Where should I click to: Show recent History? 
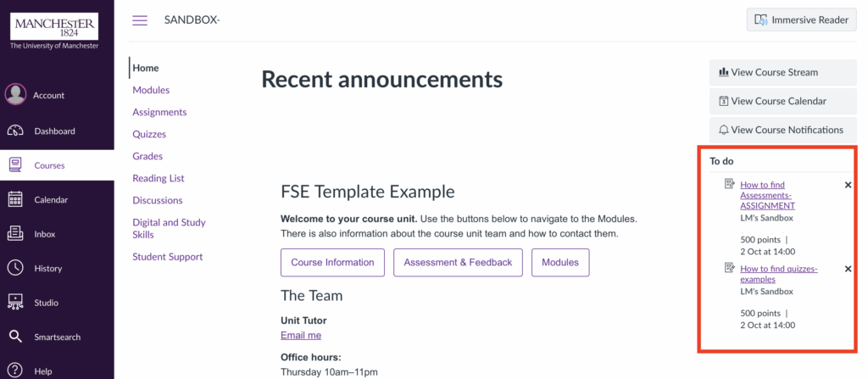[15, 268]
